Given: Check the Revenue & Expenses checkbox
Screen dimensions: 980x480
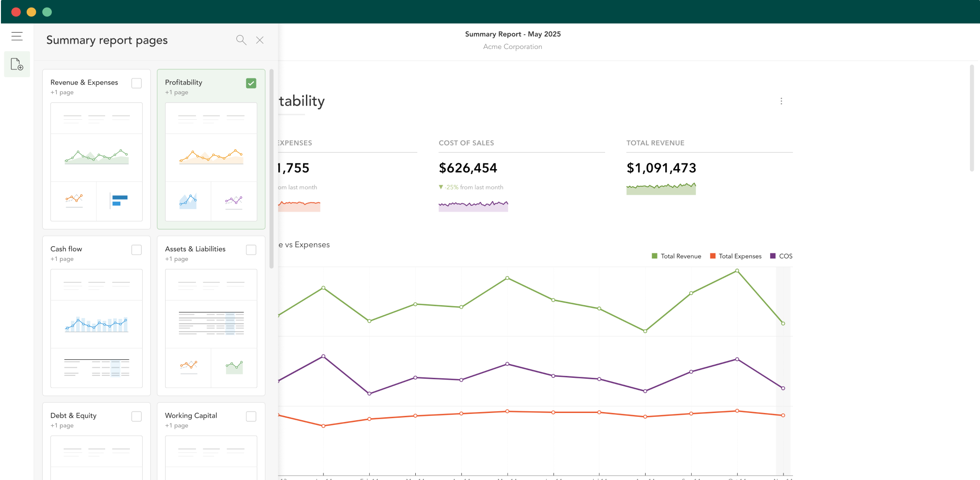Looking at the screenshot, I should pyautogui.click(x=137, y=83).
